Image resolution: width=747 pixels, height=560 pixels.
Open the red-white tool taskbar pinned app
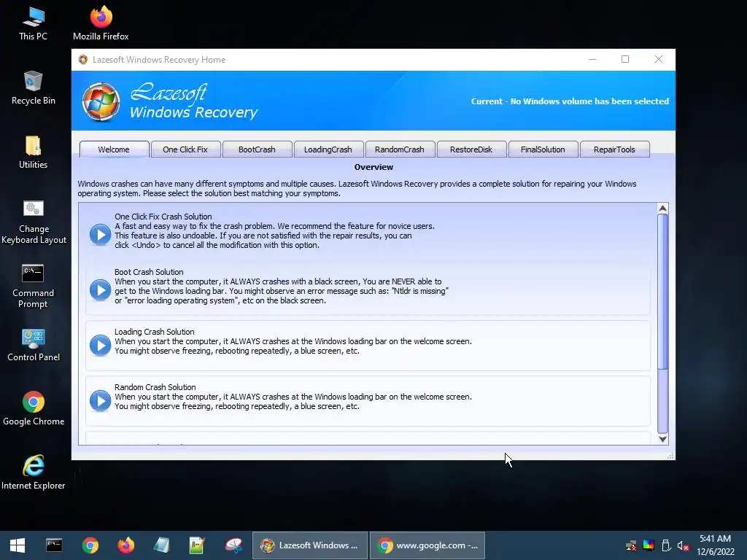(233, 545)
